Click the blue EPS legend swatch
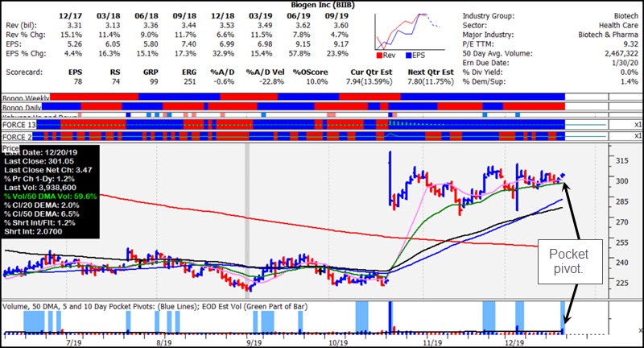644x348 pixels. (409, 56)
